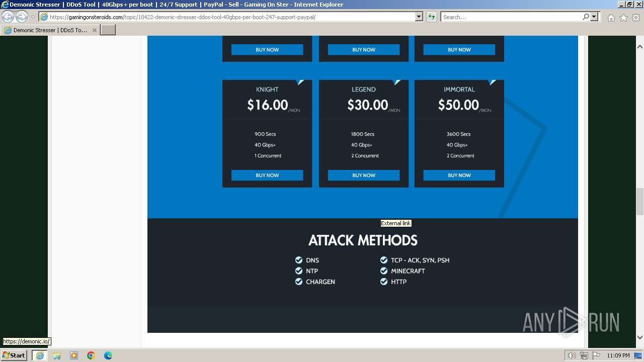The width and height of the screenshot is (644, 362).
Task: Expand the search provider dropdown arrow
Action: (x=594, y=17)
